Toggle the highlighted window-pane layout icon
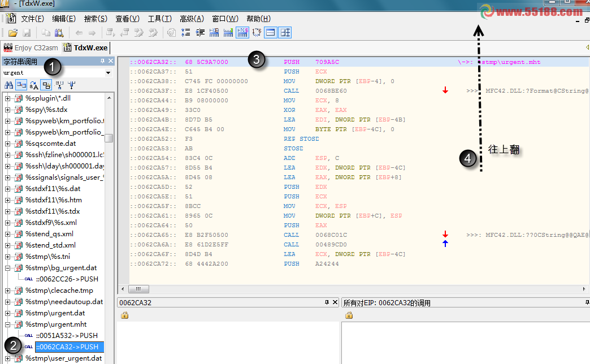 (271, 33)
